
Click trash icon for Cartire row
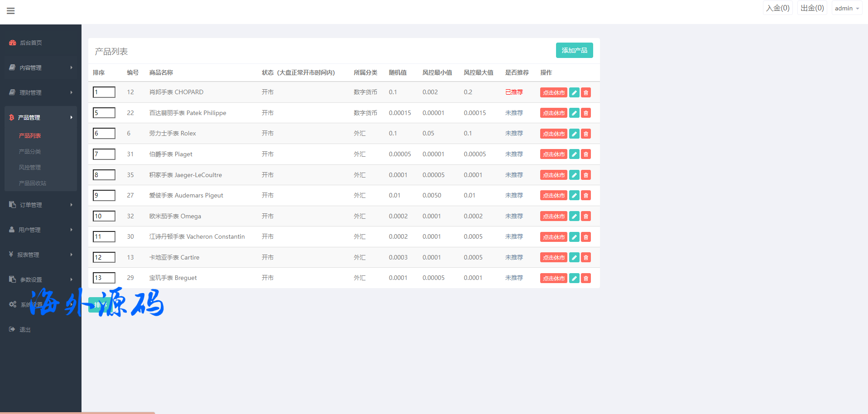coord(586,258)
